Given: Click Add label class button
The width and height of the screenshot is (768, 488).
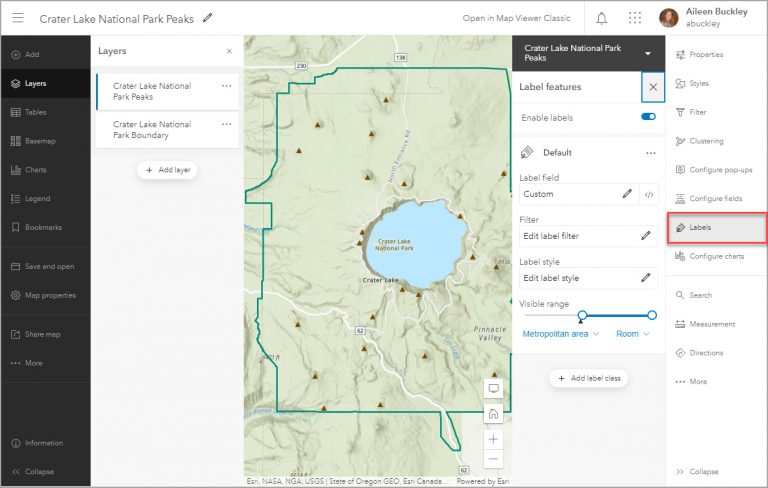Looking at the screenshot, I should tap(589, 378).
